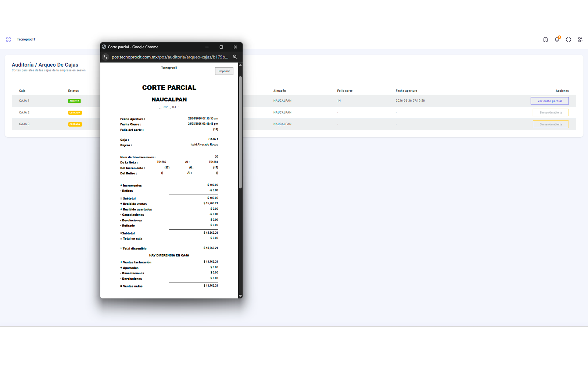
Task: Click the Folio corte column header
Action: [x=345, y=91]
